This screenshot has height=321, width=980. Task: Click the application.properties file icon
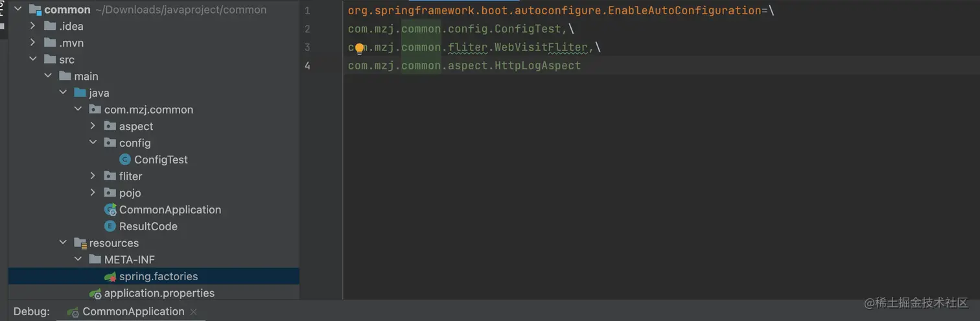pyautogui.click(x=95, y=293)
